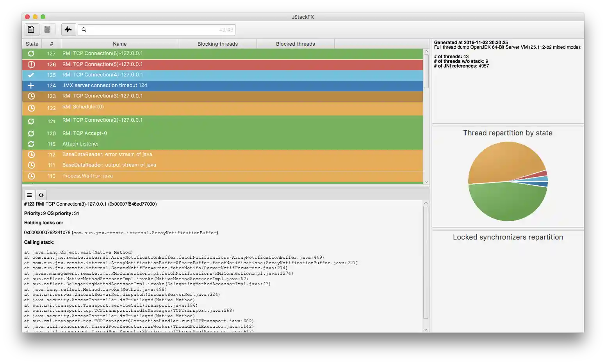Open a thread dump file
Viewport: 606px width, 364px height.
click(x=32, y=29)
